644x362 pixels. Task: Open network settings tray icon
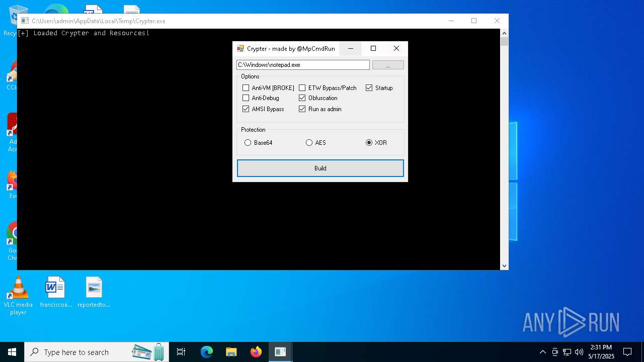click(x=567, y=352)
